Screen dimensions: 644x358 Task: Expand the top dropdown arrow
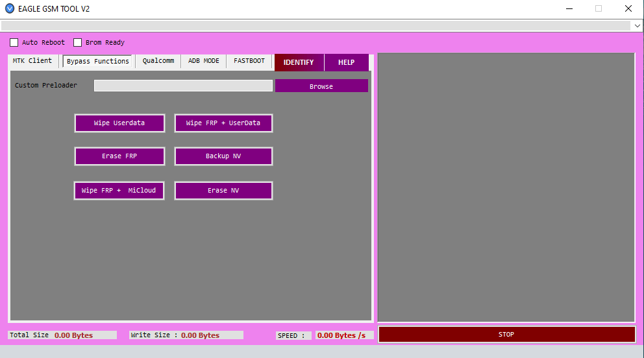point(637,25)
